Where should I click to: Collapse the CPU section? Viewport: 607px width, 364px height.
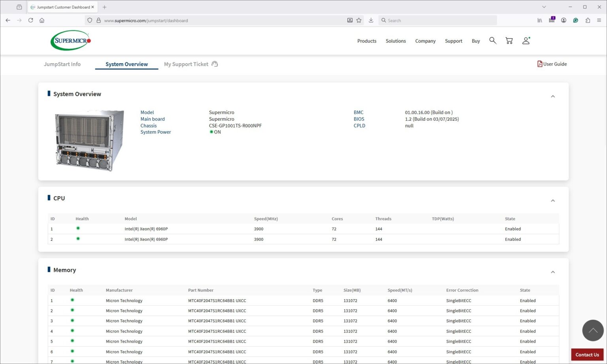point(552,201)
